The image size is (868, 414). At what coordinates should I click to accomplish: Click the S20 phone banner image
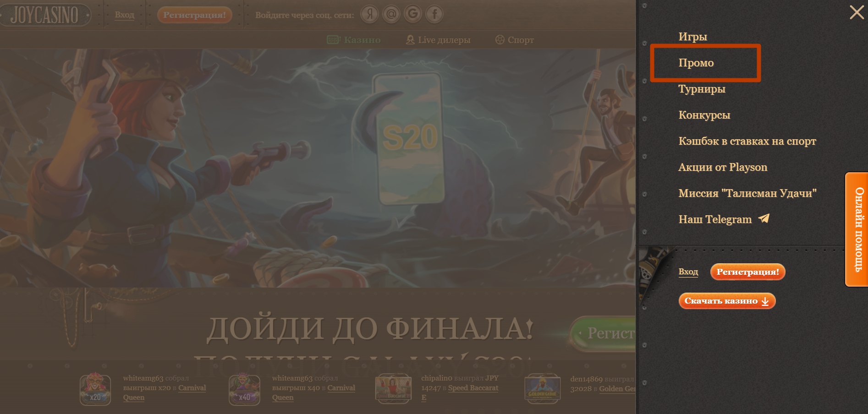[x=411, y=138]
